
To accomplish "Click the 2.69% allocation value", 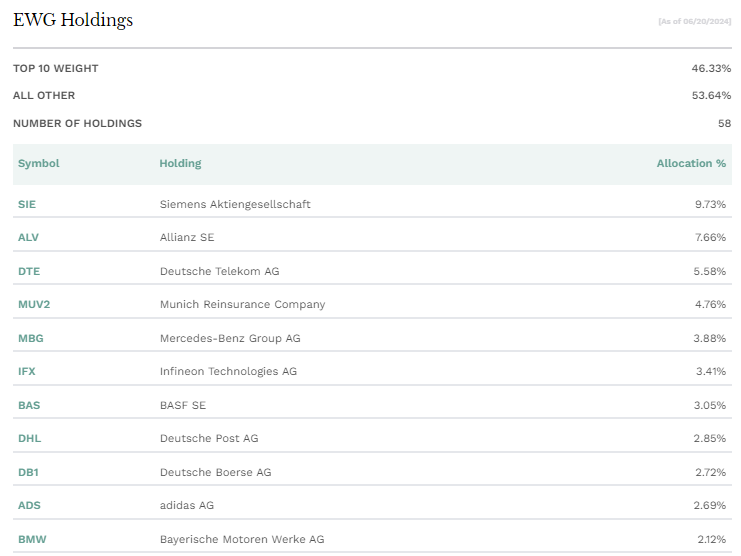I will tap(709, 505).
